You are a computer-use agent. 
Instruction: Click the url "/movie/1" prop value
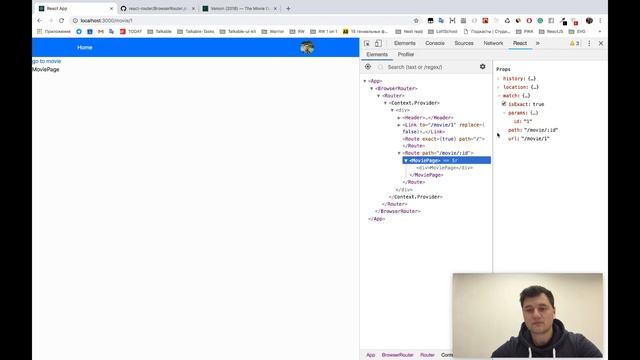535,139
